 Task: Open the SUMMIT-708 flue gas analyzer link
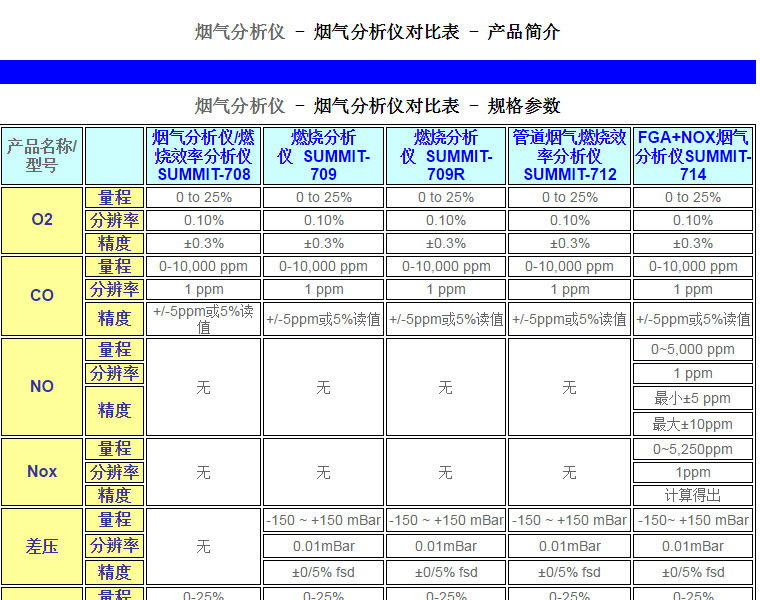click(x=204, y=156)
